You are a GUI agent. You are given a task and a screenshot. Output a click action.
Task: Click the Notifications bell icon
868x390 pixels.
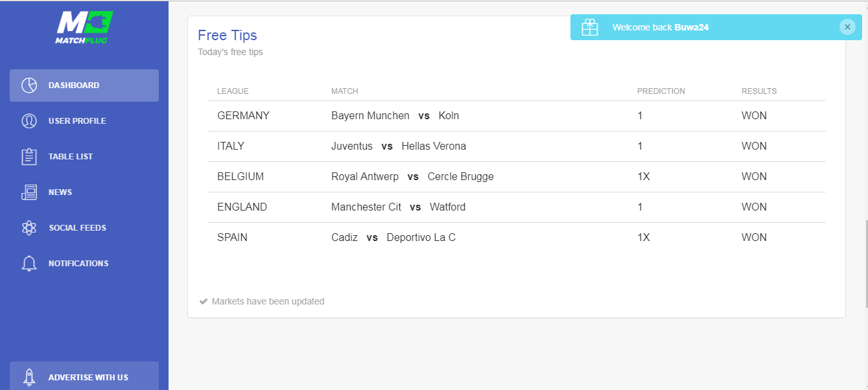[x=29, y=264]
